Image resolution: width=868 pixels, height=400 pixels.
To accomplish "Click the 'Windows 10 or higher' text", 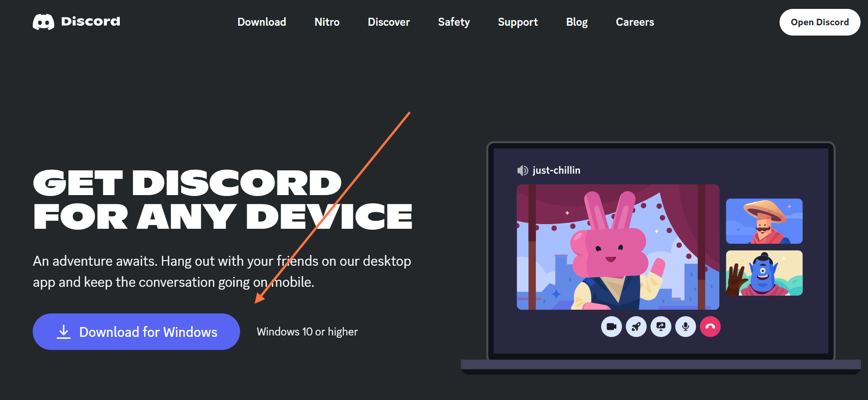I will pyautogui.click(x=307, y=332).
